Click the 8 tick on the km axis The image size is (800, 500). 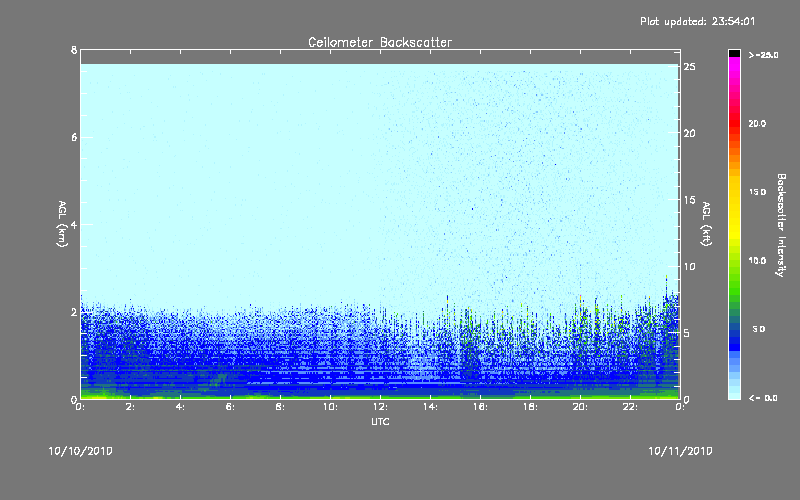coord(74,50)
